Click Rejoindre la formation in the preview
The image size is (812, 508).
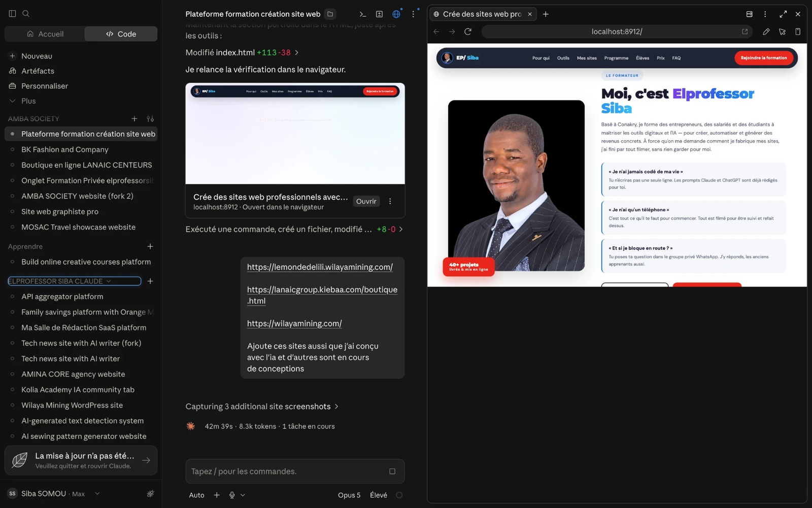764,58
